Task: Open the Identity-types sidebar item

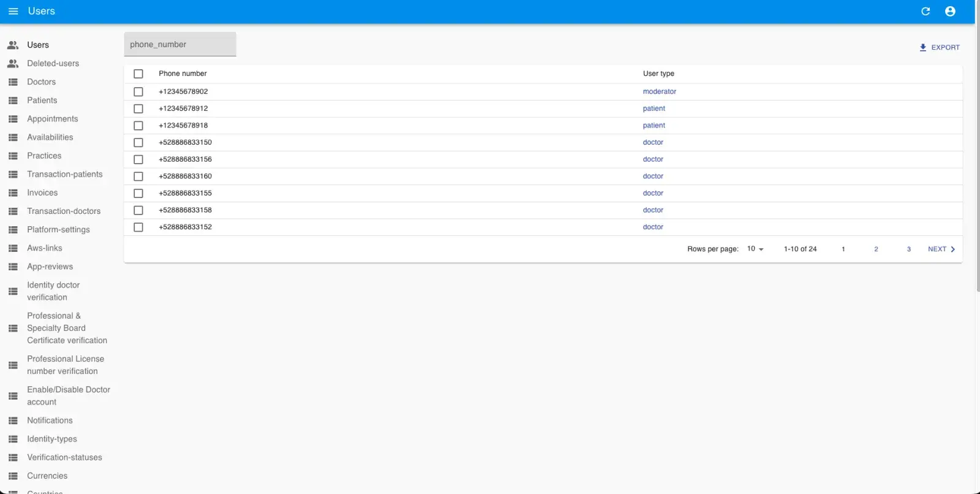Action: tap(52, 439)
